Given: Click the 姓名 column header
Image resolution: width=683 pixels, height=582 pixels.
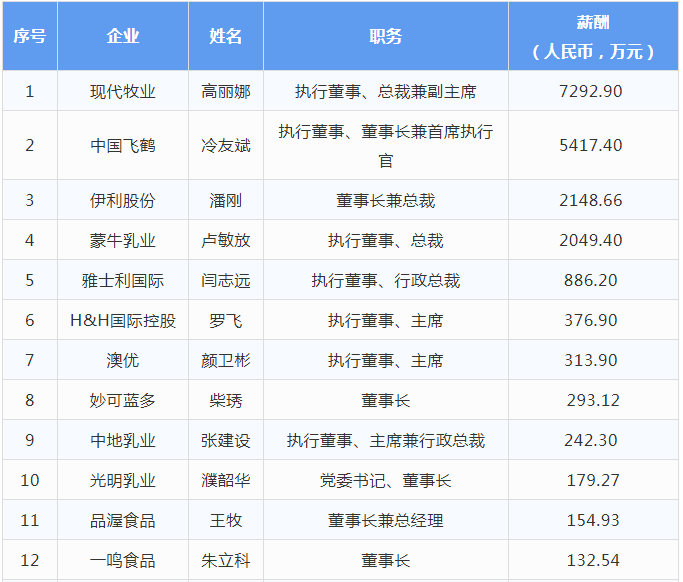Looking at the screenshot, I should click(226, 36).
